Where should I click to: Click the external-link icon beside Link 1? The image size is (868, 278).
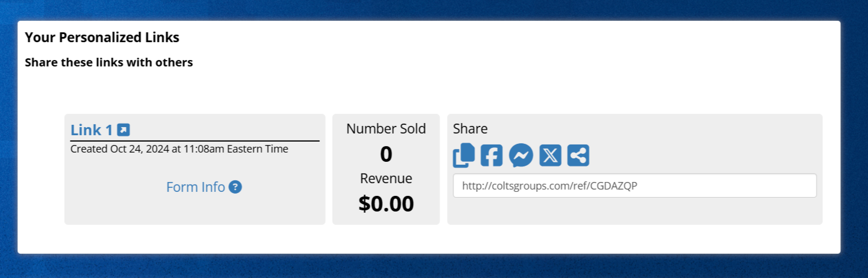123,130
